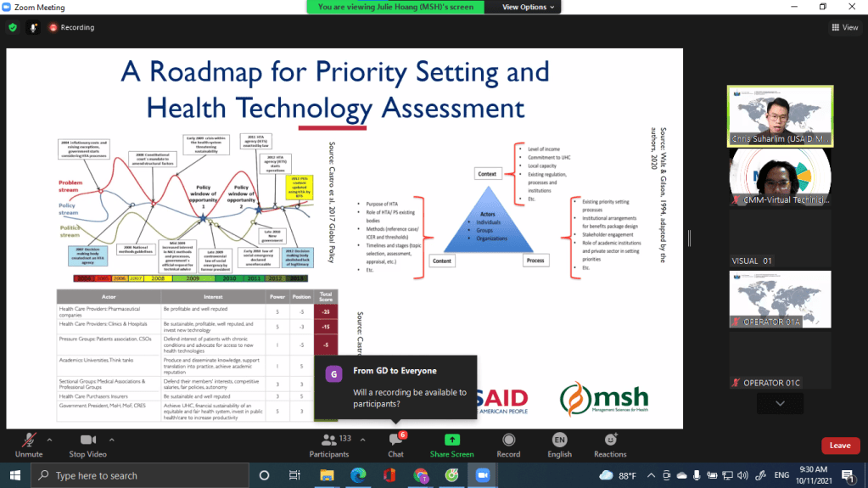Click the microphone icon beside the shield
This screenshot has height=488, width=868.
pos(34,27)
